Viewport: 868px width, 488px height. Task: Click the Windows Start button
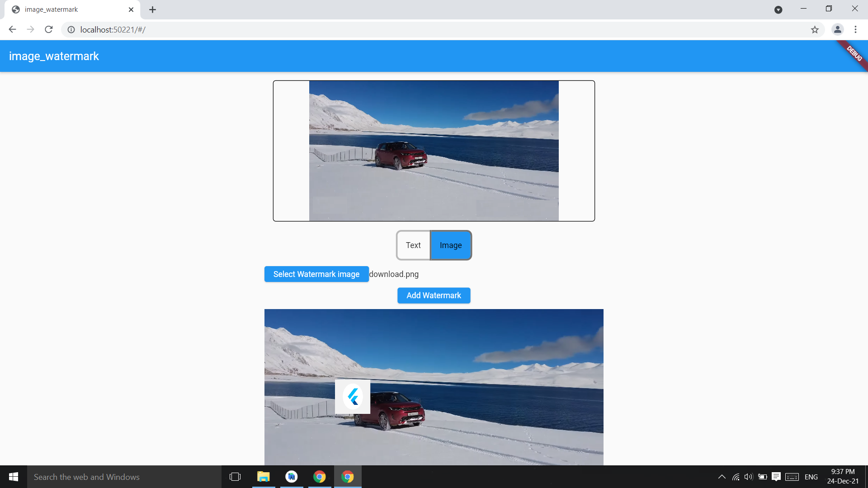pyautogui.click(x=13, y=477)
